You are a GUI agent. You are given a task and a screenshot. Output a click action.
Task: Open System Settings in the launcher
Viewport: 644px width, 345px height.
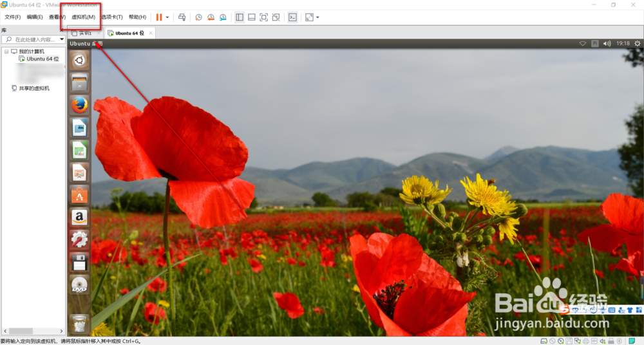(x=79, y=239)
